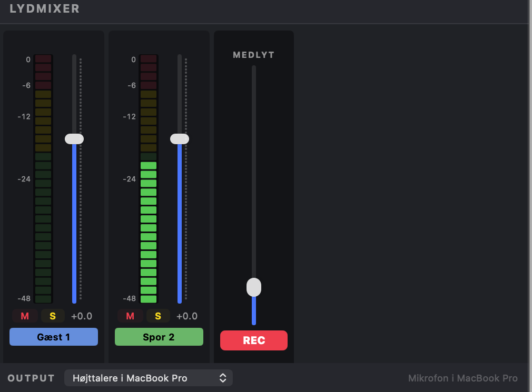Click the -24 scale mark on Gæst 1
This screenshot has width=532, height=392.
click(x=24, y=179)
